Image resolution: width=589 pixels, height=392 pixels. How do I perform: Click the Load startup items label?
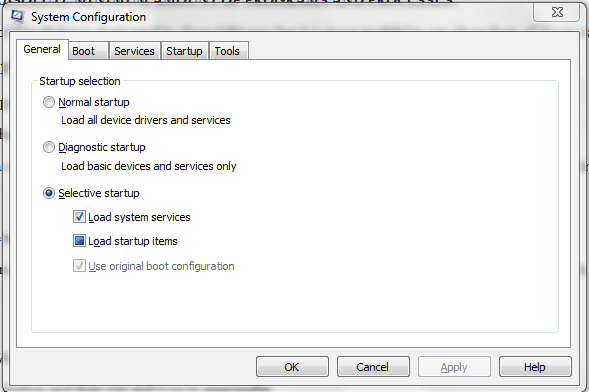point(133,241)
